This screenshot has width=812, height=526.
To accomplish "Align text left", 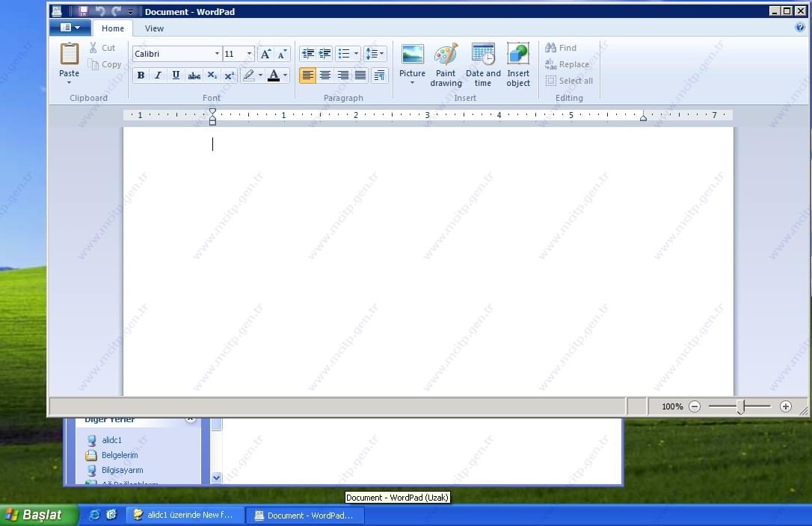I will coord(307,75).
